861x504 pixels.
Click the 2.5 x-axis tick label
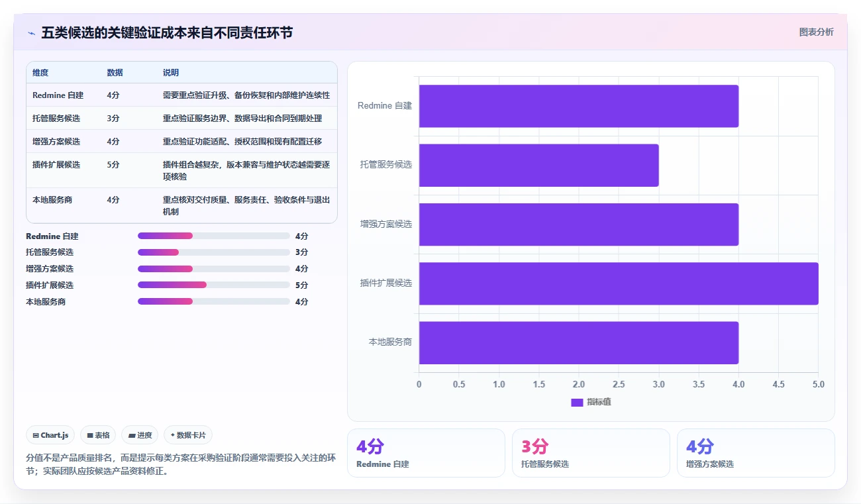click(619, 384)
